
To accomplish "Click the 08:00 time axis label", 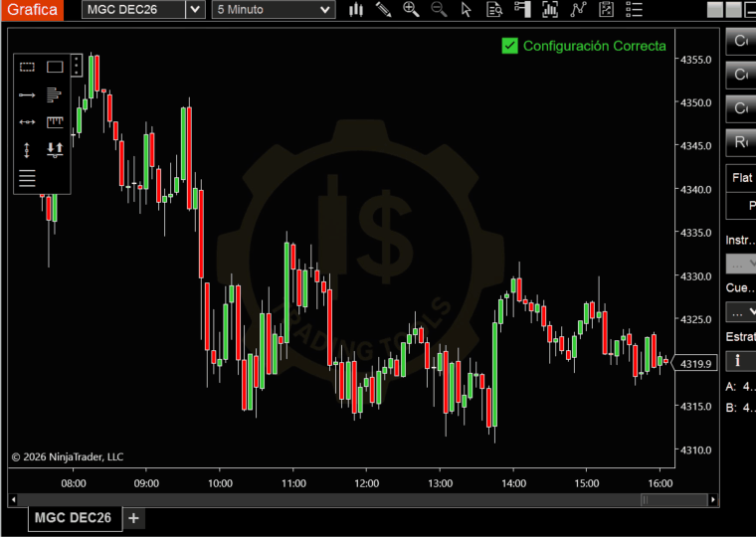I will point(74,483).
